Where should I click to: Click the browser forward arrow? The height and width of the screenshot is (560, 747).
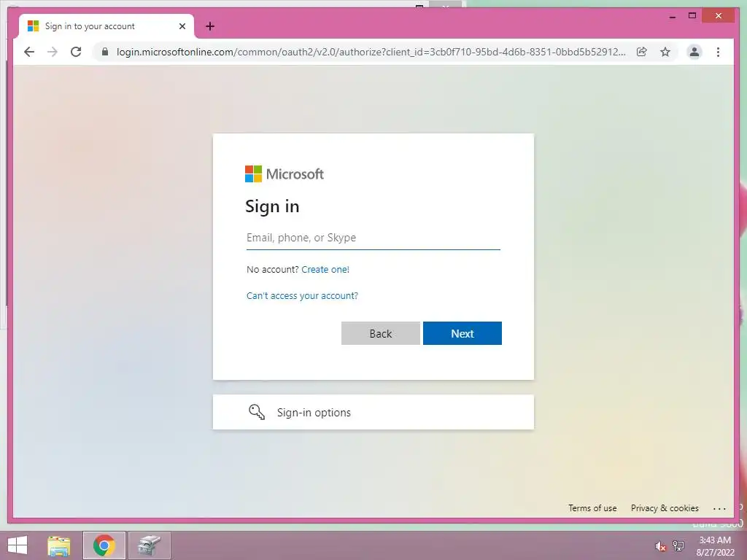coord(53,52)
